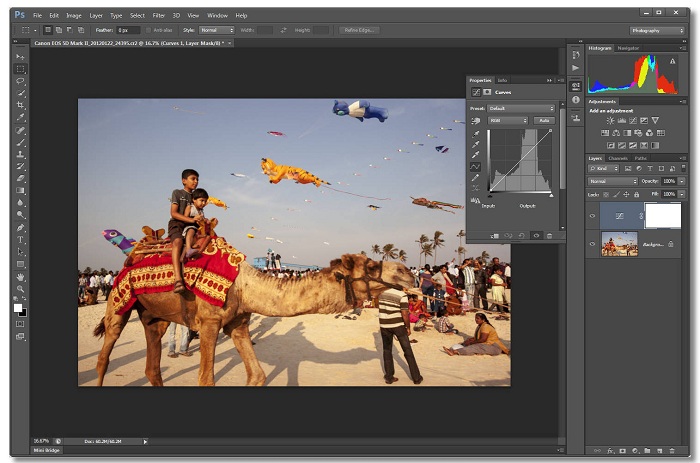Open the Fill slider dropdown arrow
700x463 pixels.
point(682,194)
